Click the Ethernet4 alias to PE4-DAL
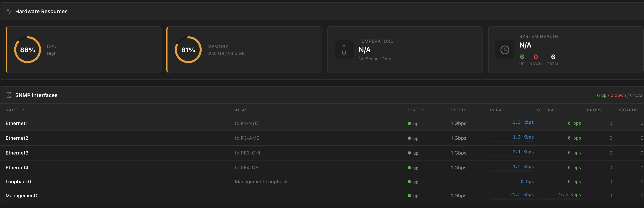The image size is (644, 208). click(x=248, y=167)
